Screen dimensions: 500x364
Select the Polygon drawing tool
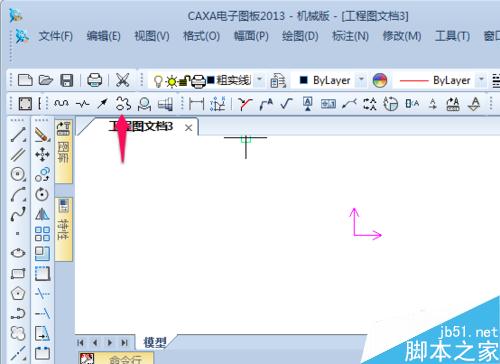[18, 293]
